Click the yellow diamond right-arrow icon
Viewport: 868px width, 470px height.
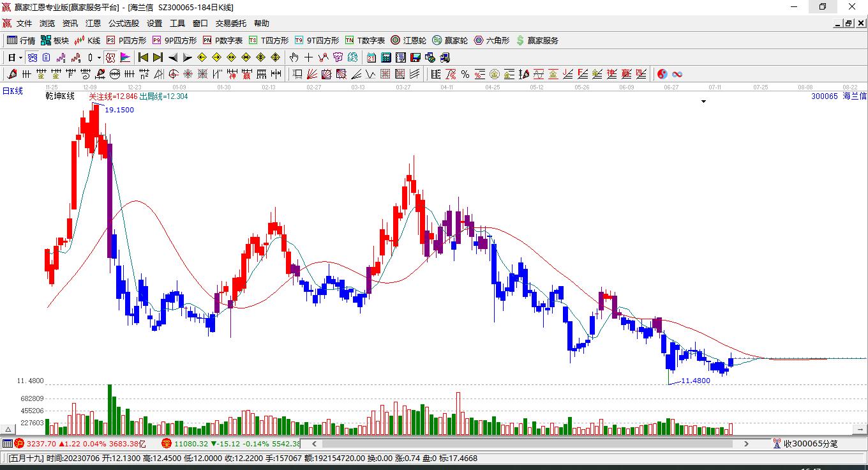pos(216,57)
